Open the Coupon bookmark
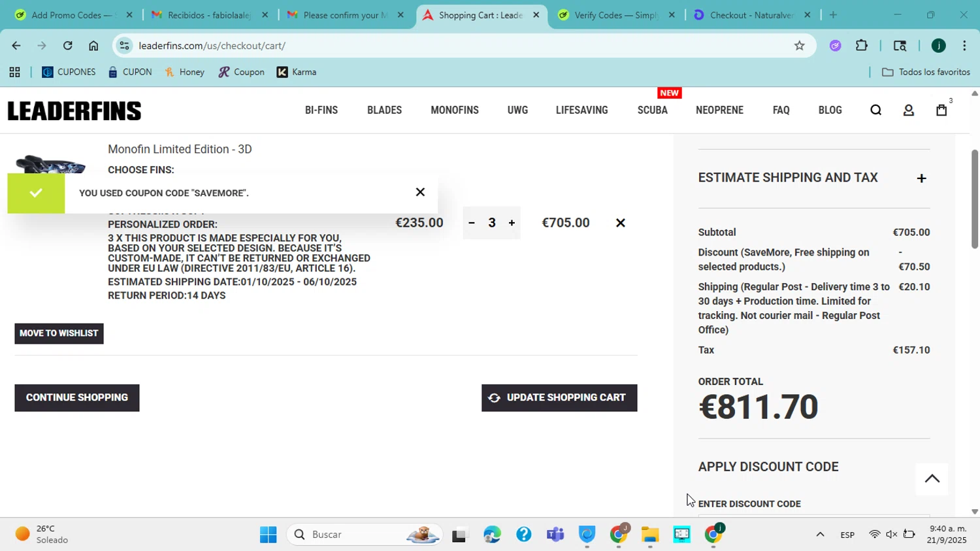The height and width of the screenshot is (551, 980). [241, 73]
